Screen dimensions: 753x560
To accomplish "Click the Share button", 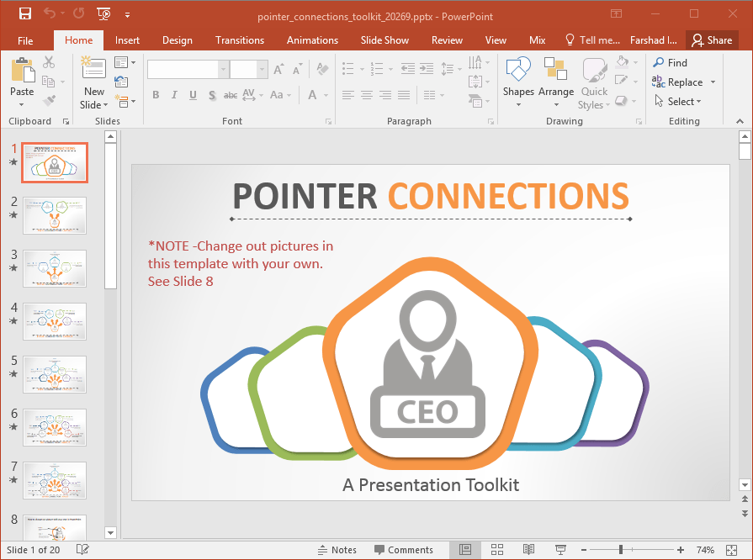I will point(712,40).
